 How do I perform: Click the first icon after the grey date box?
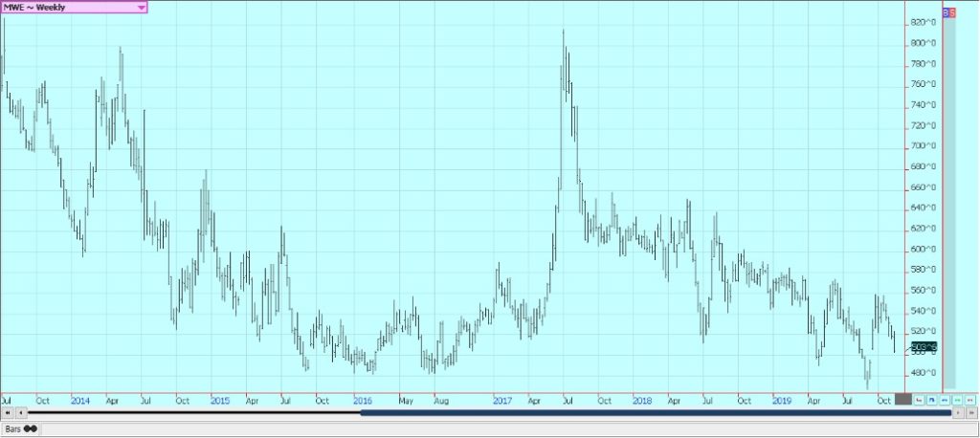point(919,400)
